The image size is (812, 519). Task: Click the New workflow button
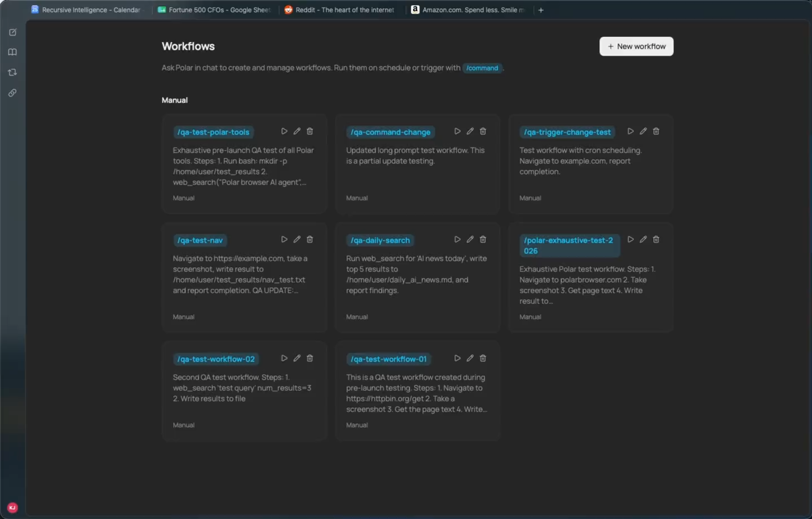[637, 47]
